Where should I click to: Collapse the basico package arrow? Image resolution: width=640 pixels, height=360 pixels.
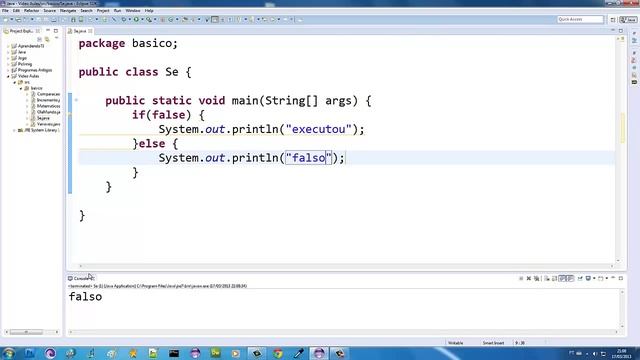[x=21, y=88]
